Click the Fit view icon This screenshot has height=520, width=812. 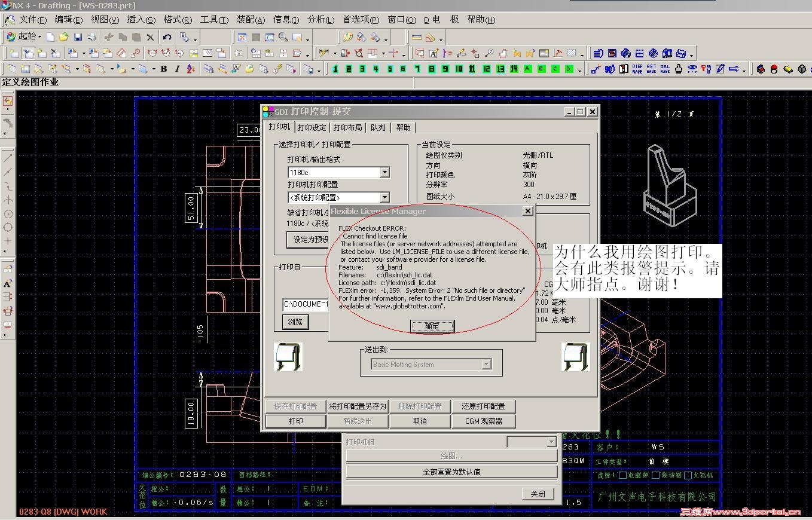pos(242,37)
